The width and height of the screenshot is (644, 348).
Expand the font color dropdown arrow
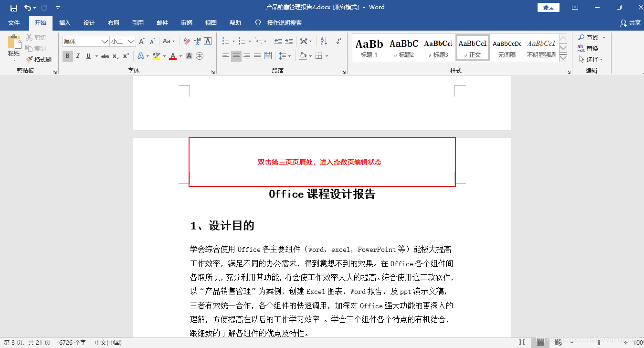tap(180, 56)
